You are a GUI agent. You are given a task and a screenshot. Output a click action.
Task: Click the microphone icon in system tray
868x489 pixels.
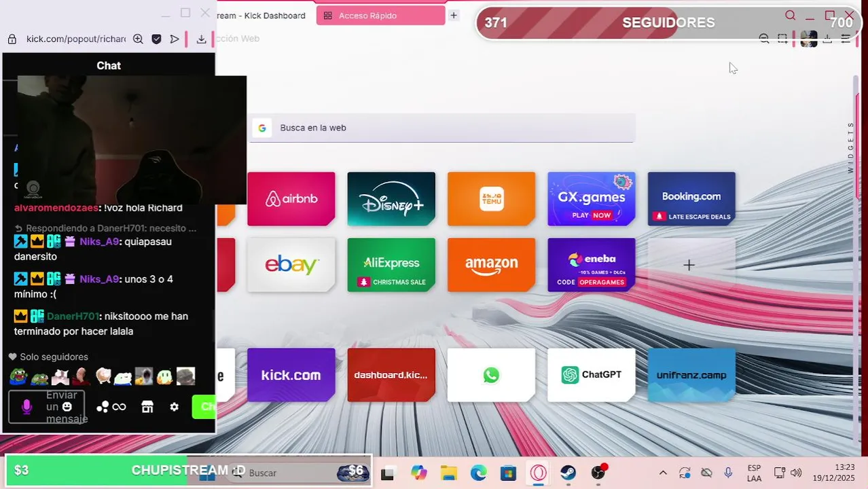tap(728, 473)
